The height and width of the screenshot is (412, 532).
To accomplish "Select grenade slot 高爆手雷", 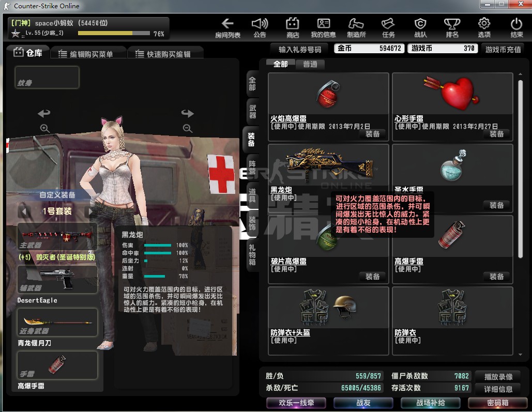I will coord(57,365).
